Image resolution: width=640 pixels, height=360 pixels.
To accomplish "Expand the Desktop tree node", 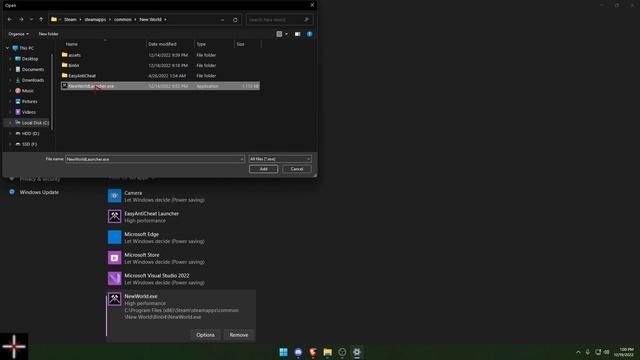I will tap(10, 59).
